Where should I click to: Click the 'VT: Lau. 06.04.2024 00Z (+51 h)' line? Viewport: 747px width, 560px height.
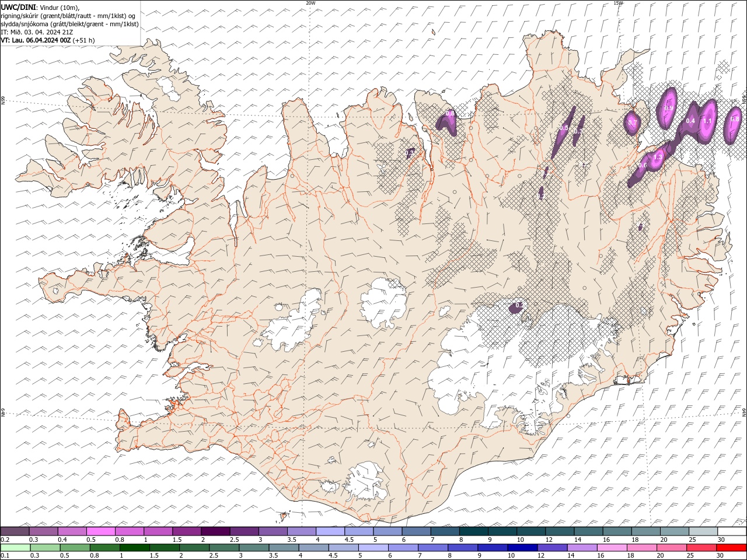(x=48, y=40)
